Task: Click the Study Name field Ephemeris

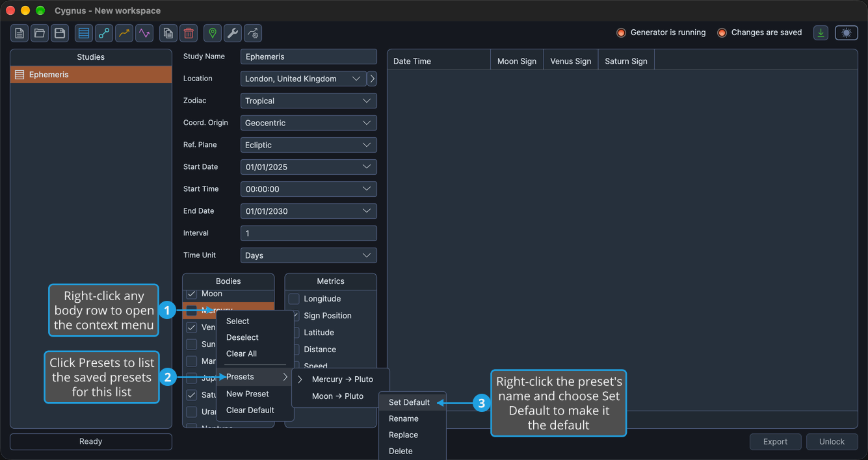Action: pos(309,57)
